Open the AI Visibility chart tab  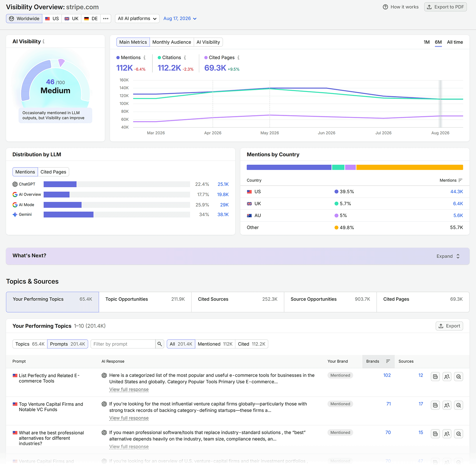(208, 42)
